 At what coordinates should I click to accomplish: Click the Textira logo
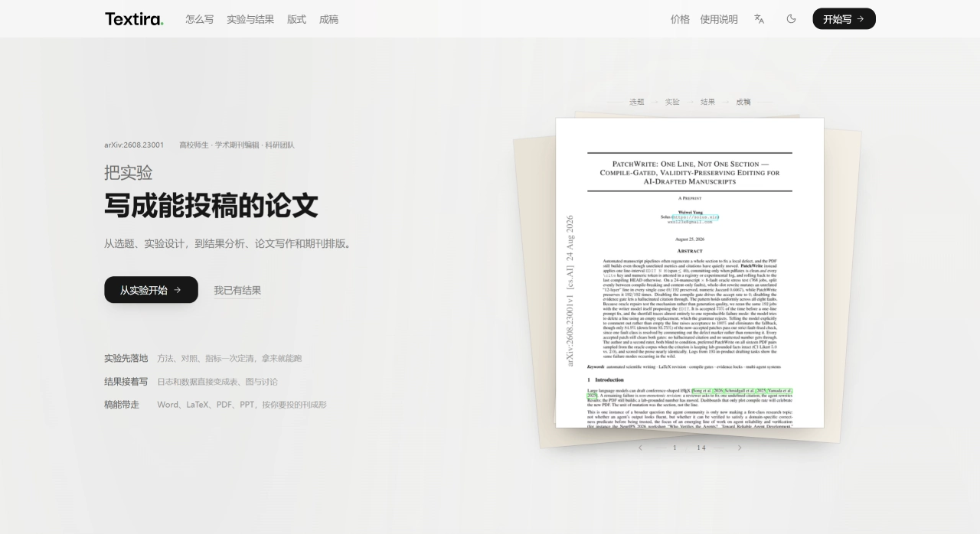[x=134, y=19]
